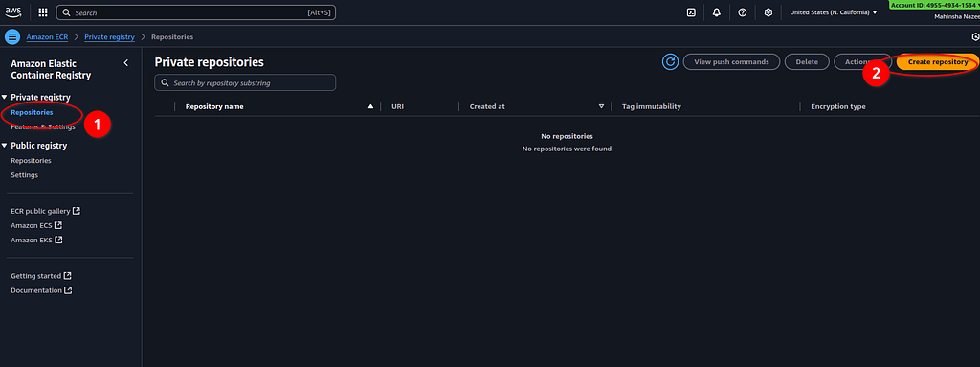Click View push commands button
Image resolution: width=980 pixels, height=367 pixels.
click(x=731, y=62)
